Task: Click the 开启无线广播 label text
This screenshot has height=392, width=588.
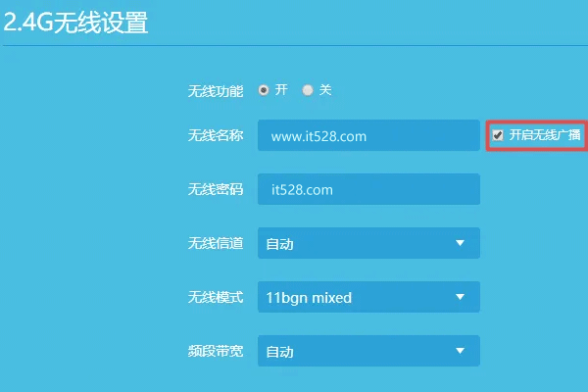Action: (x=545, y=135)
